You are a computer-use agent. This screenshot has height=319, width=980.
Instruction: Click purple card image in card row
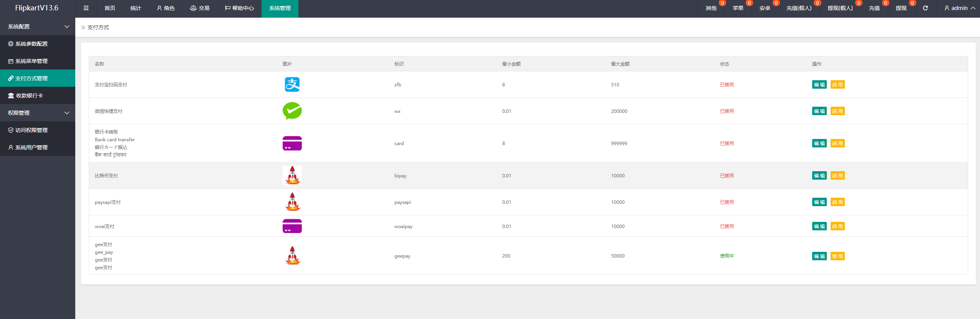(x=292, y=143)
